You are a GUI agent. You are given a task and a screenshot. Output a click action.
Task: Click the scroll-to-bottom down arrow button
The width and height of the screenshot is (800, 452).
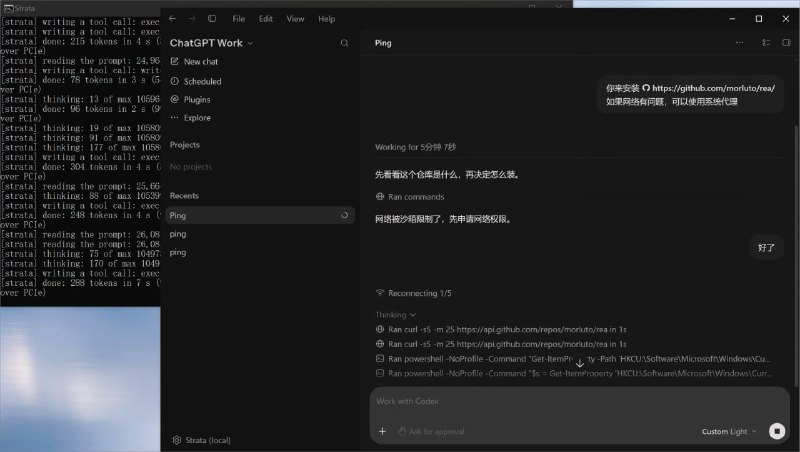click(x=580, y=363)
